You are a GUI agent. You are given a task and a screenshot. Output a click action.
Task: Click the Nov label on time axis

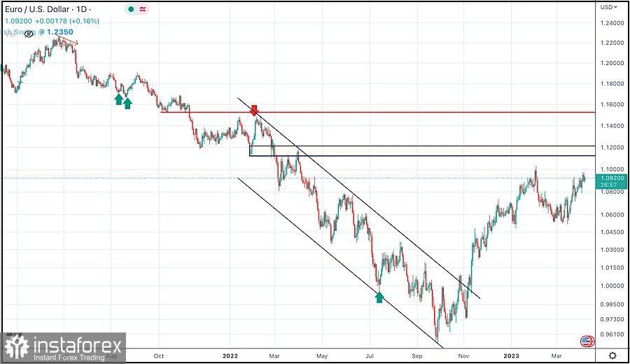463,356
